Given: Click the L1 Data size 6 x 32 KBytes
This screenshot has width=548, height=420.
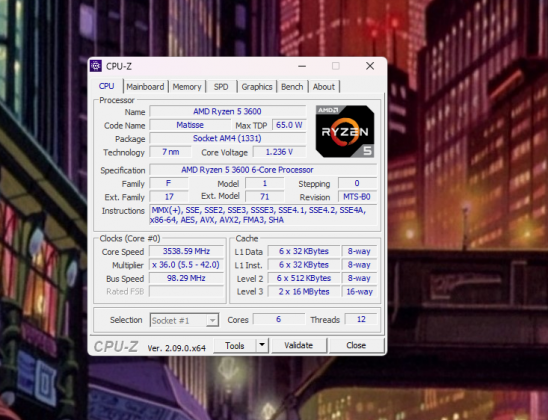Looking at the screenshot, I should tap(304, 251).
